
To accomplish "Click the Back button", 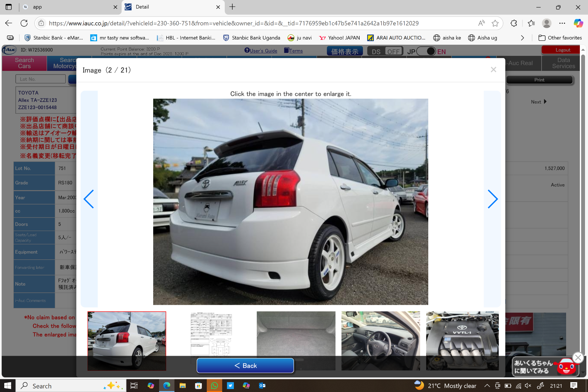I will 245,366.
